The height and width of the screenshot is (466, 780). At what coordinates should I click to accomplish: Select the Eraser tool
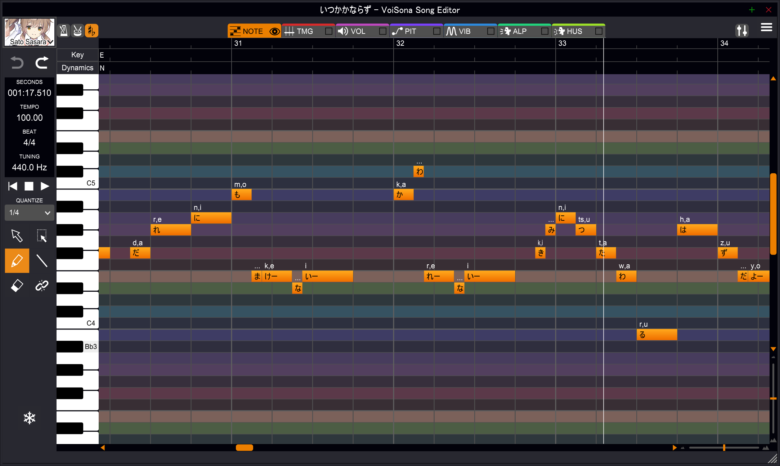(x=17, y=286)
